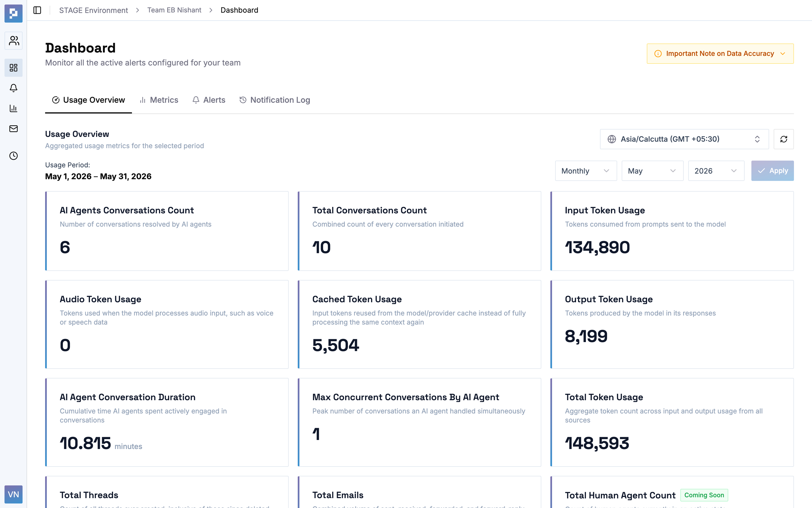Click the Apply button
Viewport: 812px width, 508px height.
[773, 171]
